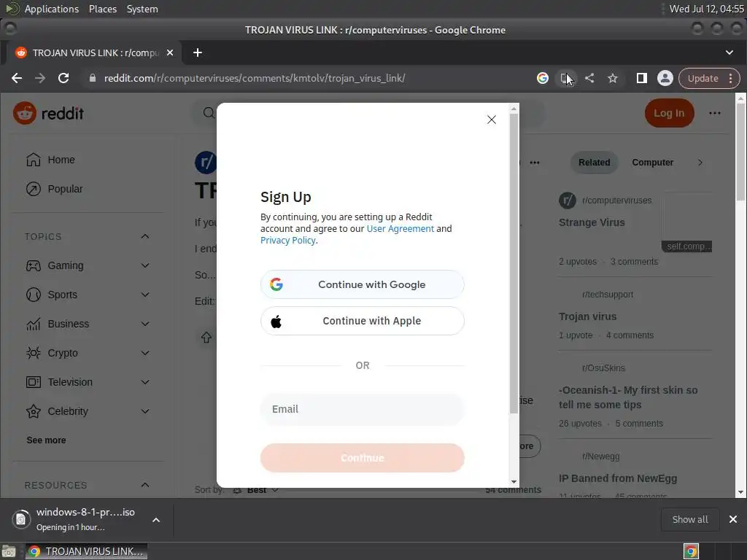Close the Sign Up dialog with the X

(x=492, y=120)
